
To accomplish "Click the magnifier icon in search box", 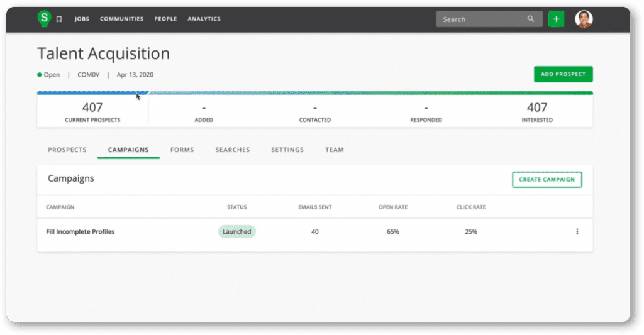I will point(531,19).
